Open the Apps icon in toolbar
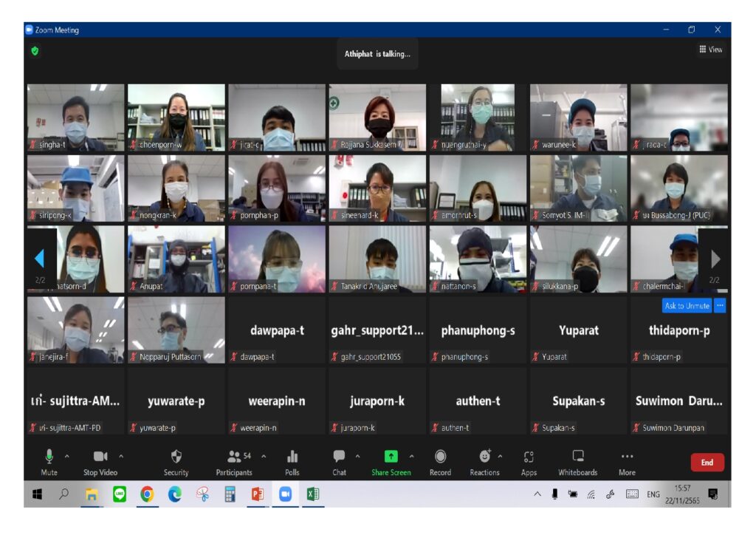The height and width of the screenshot is (535, 756). [529, 457]
